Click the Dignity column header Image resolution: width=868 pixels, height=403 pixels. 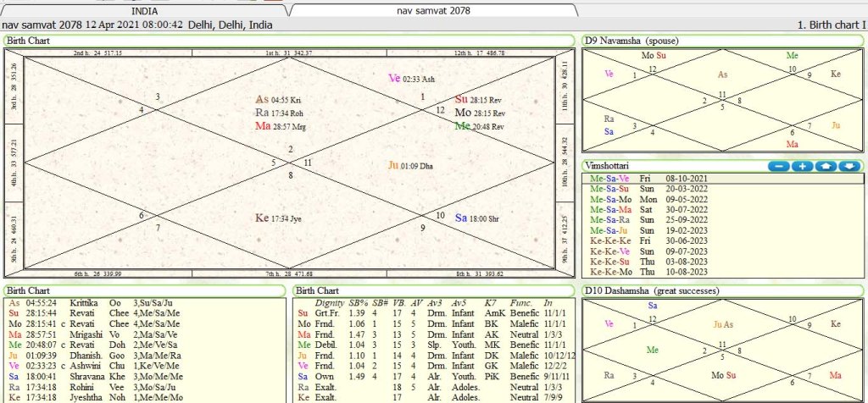click(x=329, y=302)
